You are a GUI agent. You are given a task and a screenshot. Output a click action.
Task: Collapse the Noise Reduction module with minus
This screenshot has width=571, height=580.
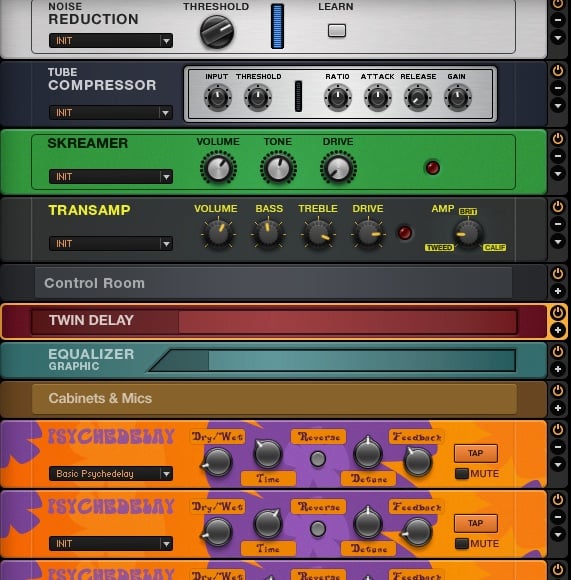click(558, 20)
